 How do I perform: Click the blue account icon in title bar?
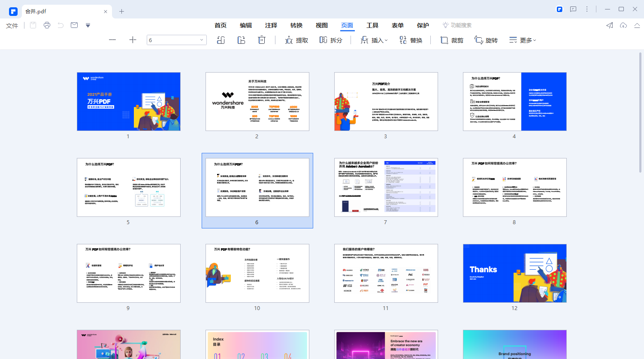point(559,9)
